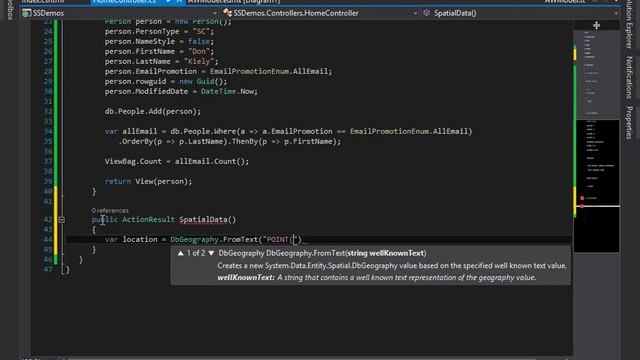Click '.OrderBy' on line 35
This screenshot has width=640, height=360.
click(x=137, y=142)
